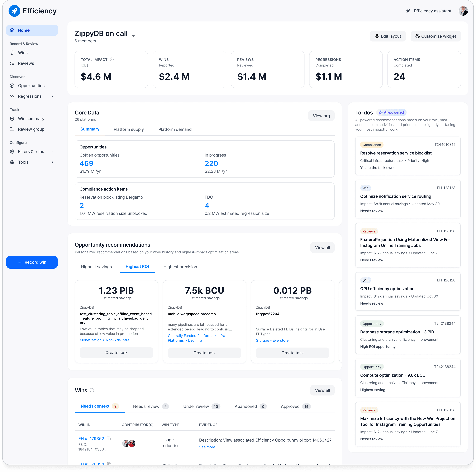Click the Review group folder icon
This screenshot has height=472, width=476.
[x=12, y=129]
